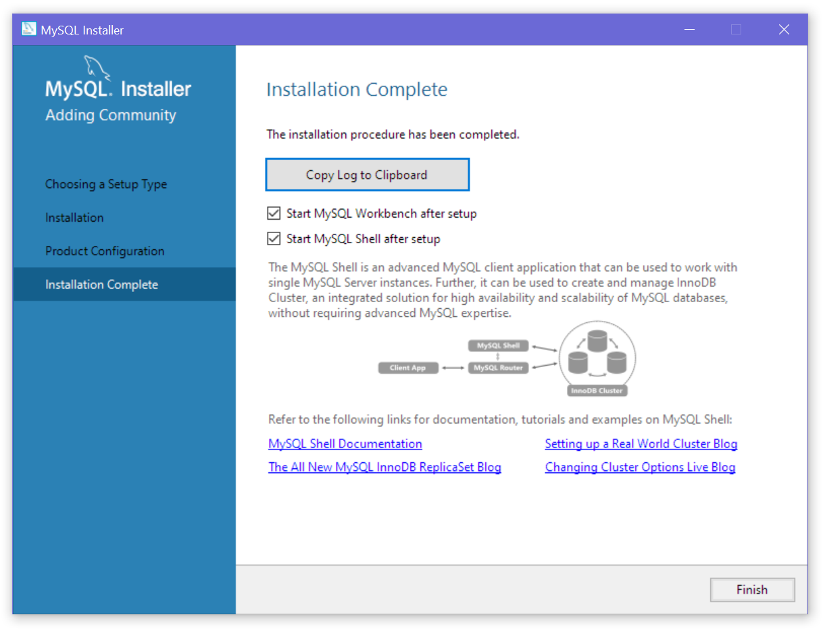Screen dimensions: 823x644
Task: Close the MySQL Installer window
Action: pos(784,30)
